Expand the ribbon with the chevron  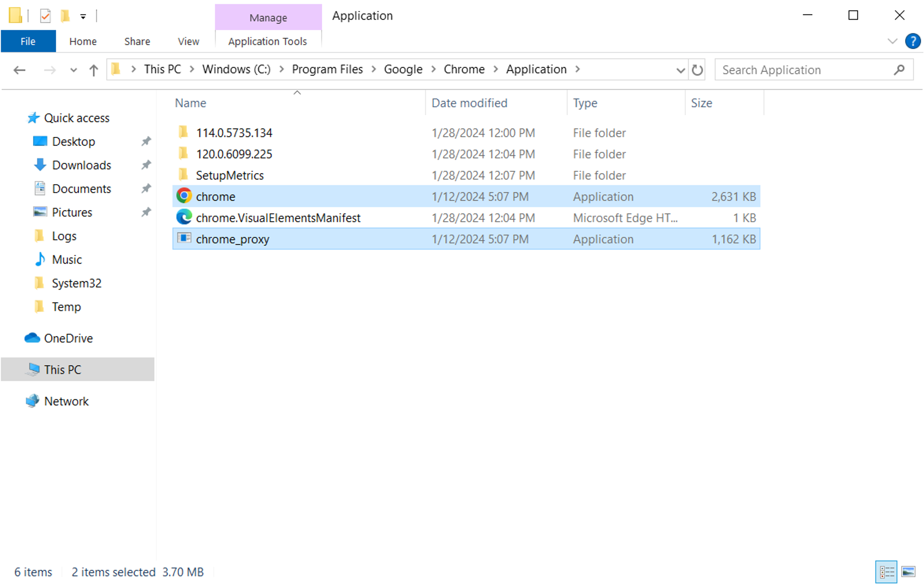click(x=892, y=41)
